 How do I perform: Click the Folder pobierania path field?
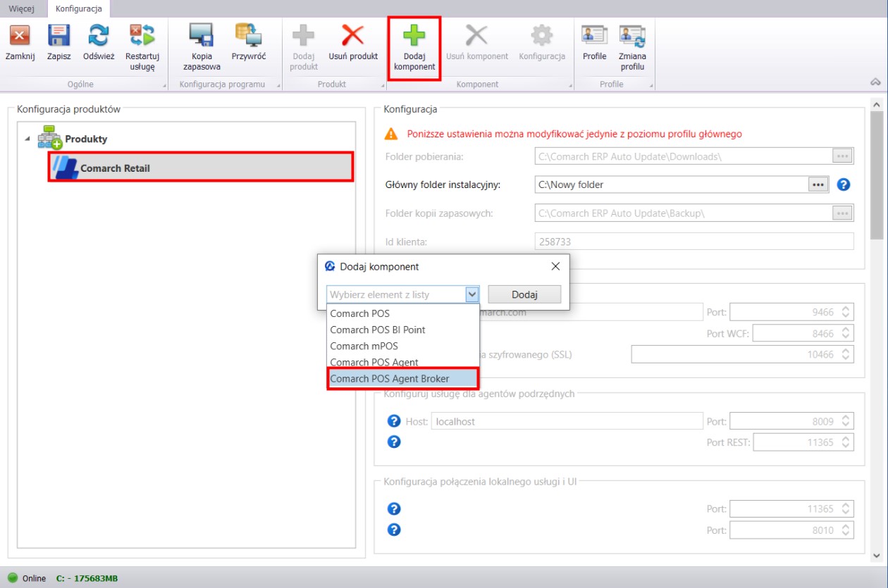[684, 156]
